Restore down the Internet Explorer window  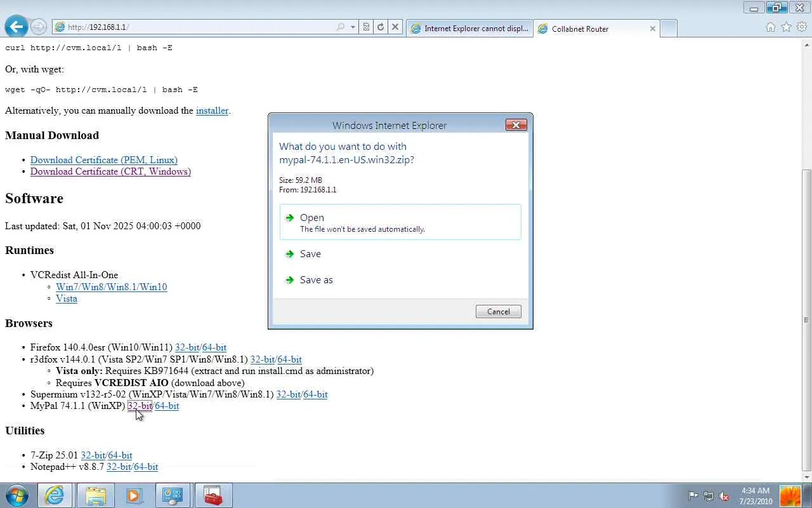click(x=776, y=8)
